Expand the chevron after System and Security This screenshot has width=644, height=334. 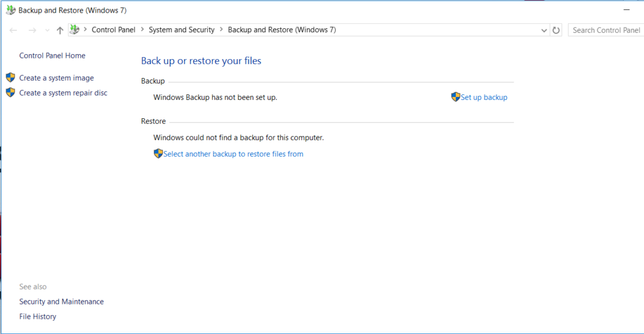click(221, 30)
